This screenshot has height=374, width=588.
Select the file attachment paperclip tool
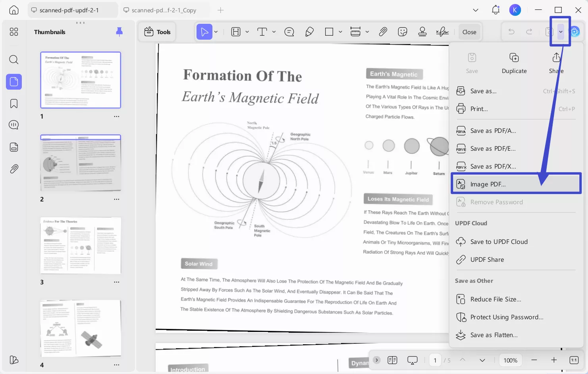click(x=383, y=32)
